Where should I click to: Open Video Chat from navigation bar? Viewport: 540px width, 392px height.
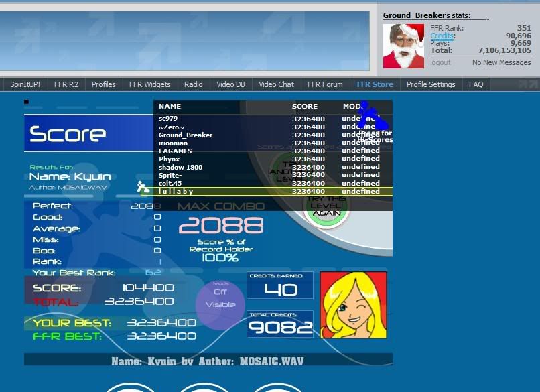(276, 84)
